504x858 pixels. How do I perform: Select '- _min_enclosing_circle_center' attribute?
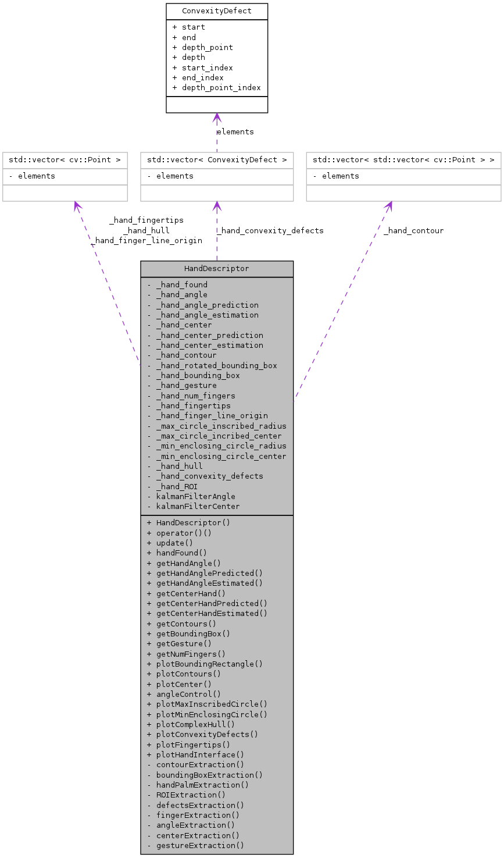click(x=217, y=456)
